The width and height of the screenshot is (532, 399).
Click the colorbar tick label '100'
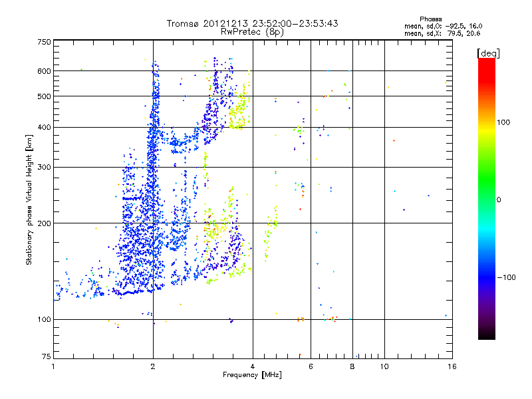coord(503,122)
